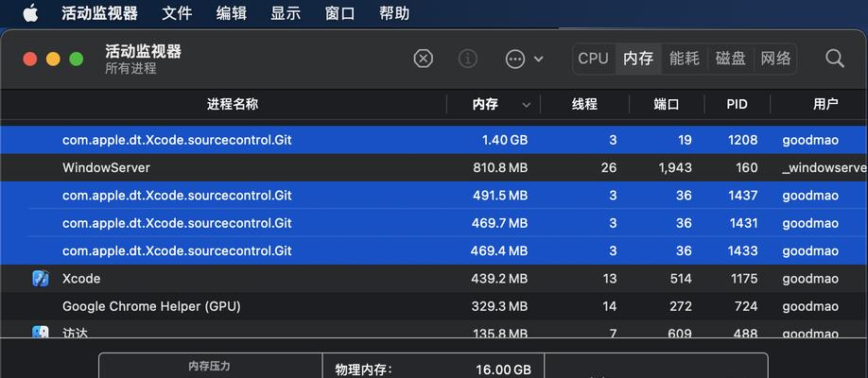Click the 1,943 ports value
Screen dimensions: 868x378
pyautogui.click(x=675, y=167)
